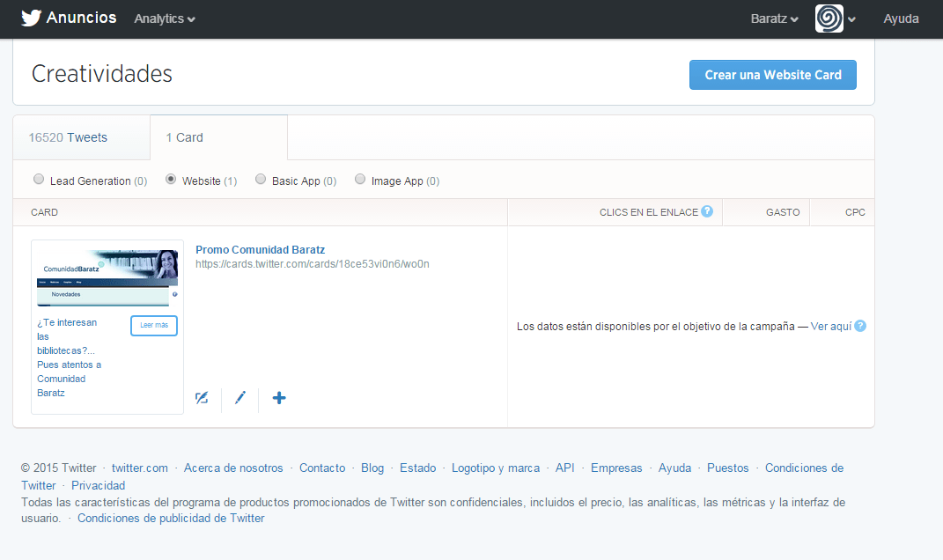943x560 pixels.
Task: Select the Lead Generation radio button
Action: [39, 180]
